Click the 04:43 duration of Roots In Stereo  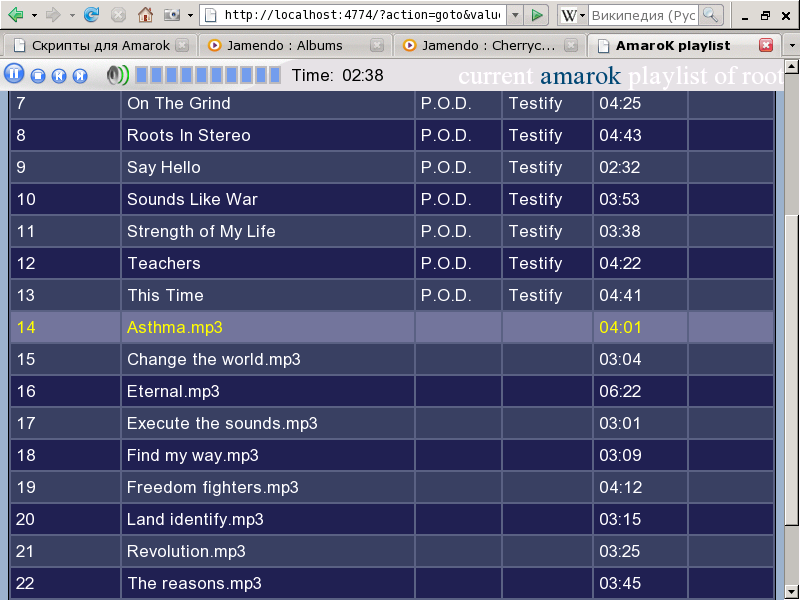pos(620,135)
